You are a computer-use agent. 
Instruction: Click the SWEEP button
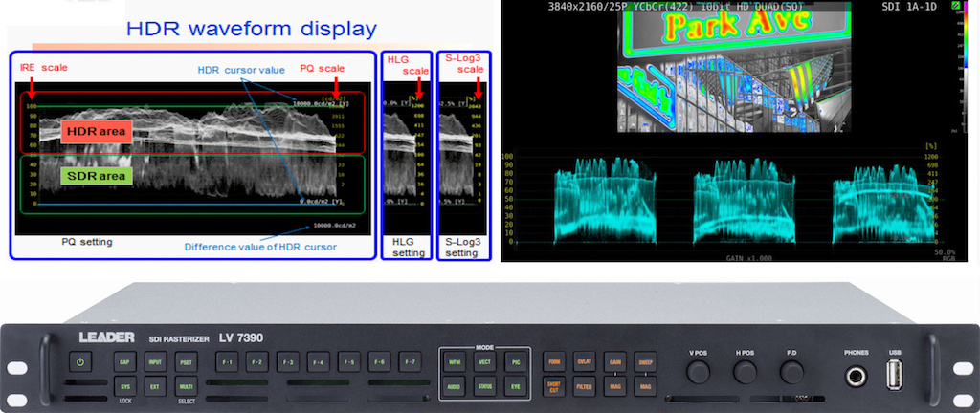pyautogui.click(x=645, y=361)
